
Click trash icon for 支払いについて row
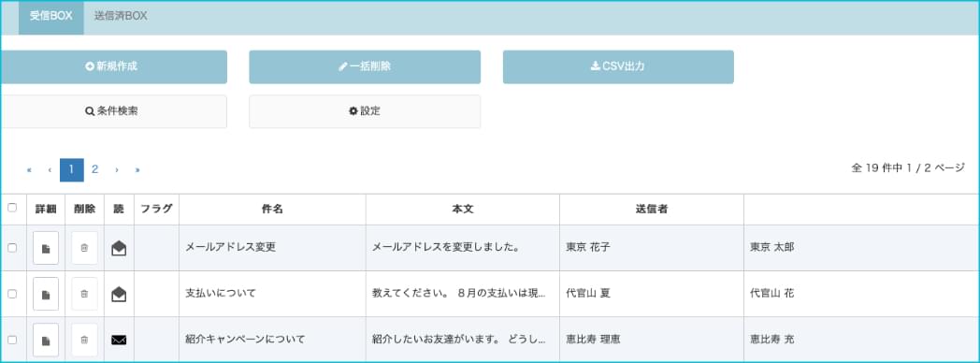(84, 294)
